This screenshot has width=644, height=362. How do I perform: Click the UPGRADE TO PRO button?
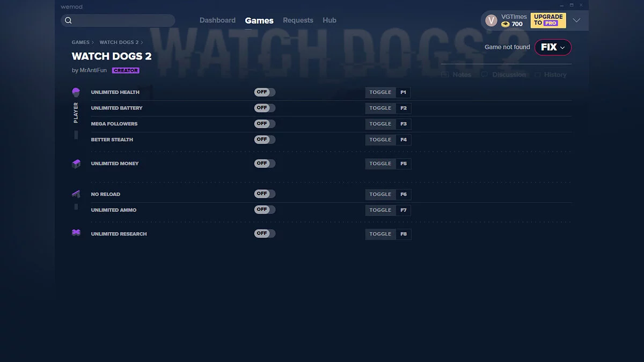[548, 20]
